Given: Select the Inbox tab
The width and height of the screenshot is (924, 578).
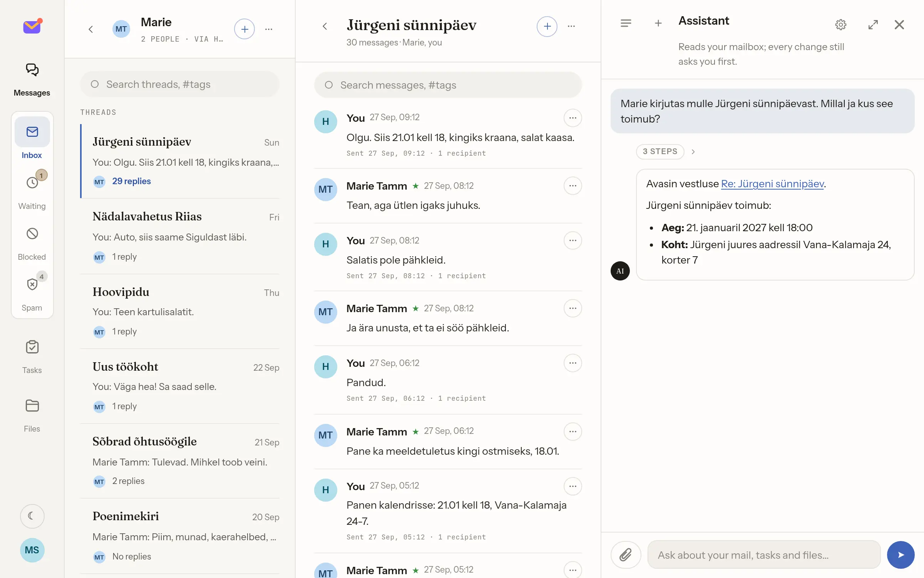Looking at the screenshot, I should [32, 138].
